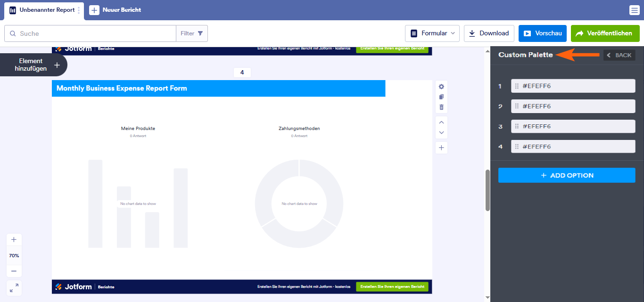
Task: Click the Meine Produkte chart title
Action: [138, 129]
